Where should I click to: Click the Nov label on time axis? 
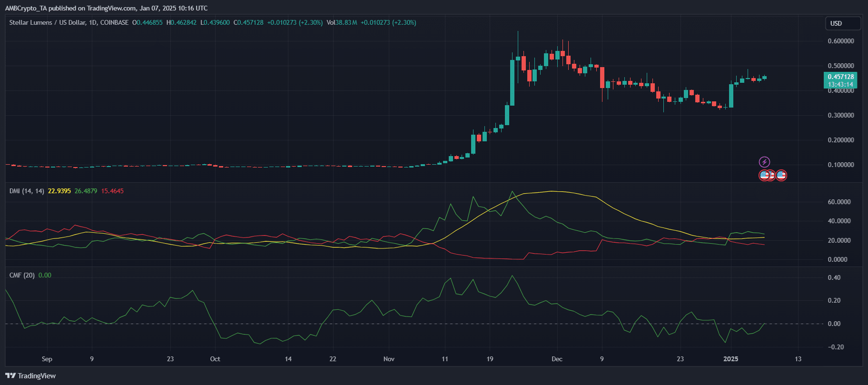pyautogui.click(x=389, y=359)
